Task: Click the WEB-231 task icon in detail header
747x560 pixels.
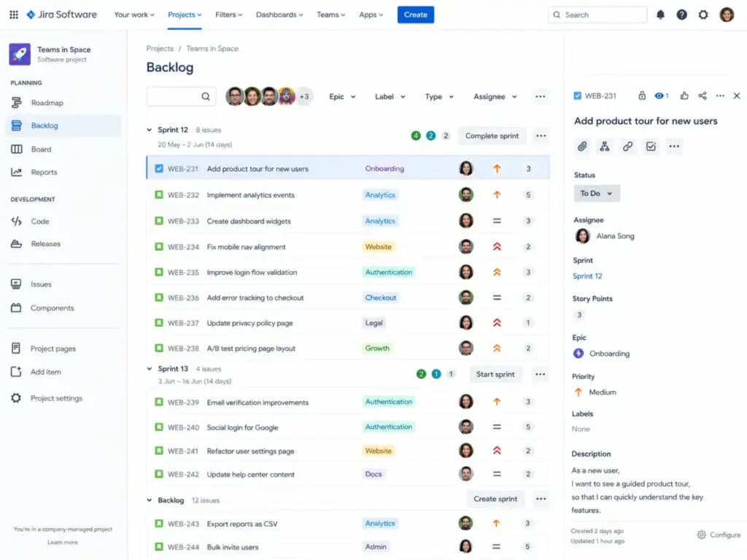Action: 578,96
